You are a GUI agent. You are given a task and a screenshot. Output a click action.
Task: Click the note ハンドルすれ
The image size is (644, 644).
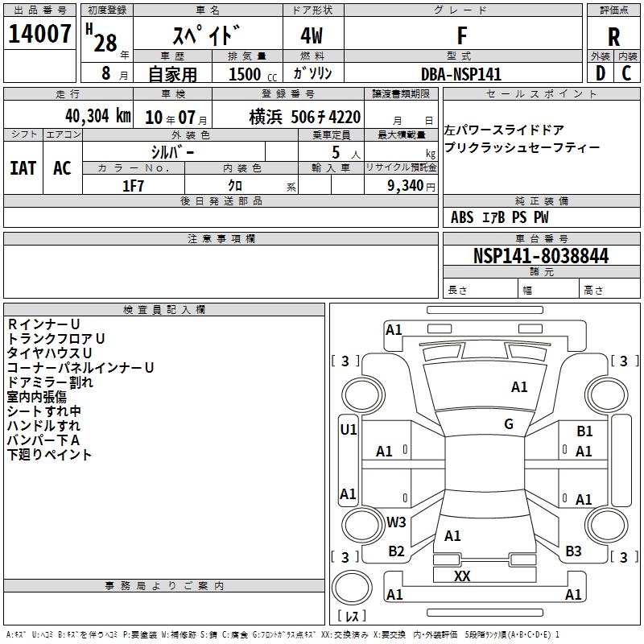click(43, 426)
